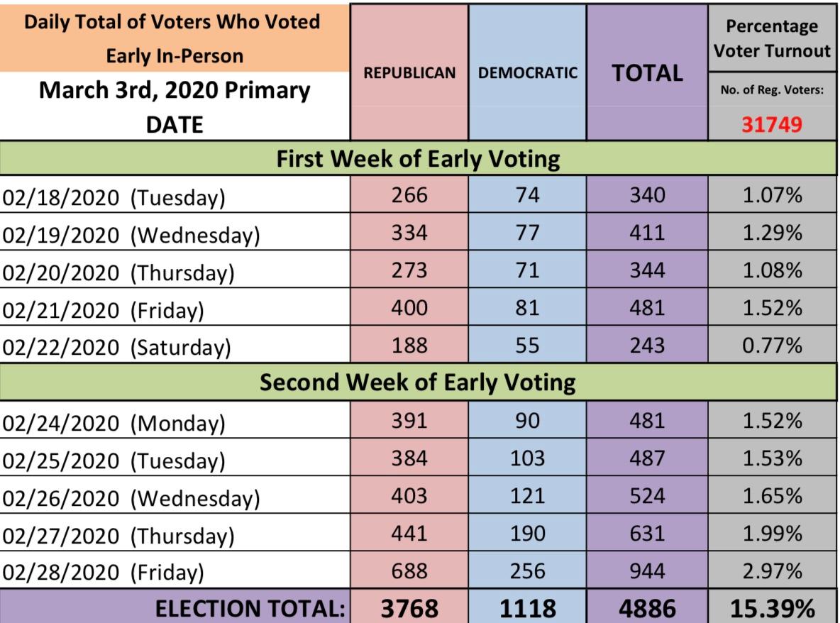Select the TOTAL column header
Image resolution: width=840 pixels, height=623 pixels.
coord(647,73)
